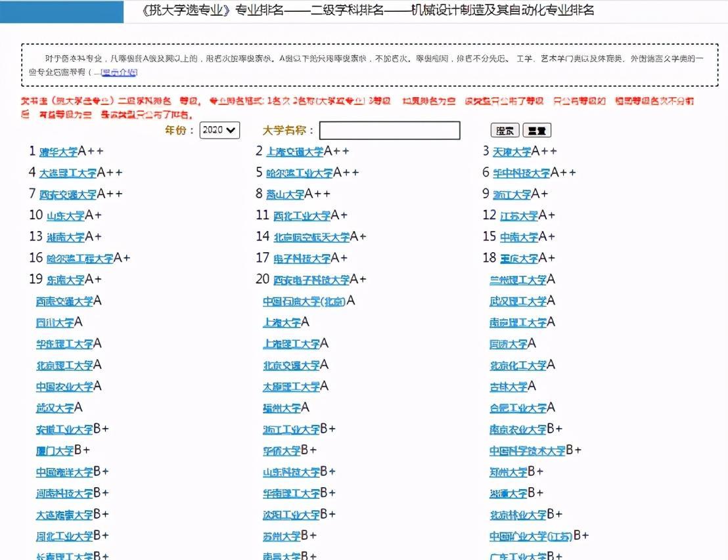Click the 河南科技大学 link
Screen dimensions: 728x560
[64, 493]
